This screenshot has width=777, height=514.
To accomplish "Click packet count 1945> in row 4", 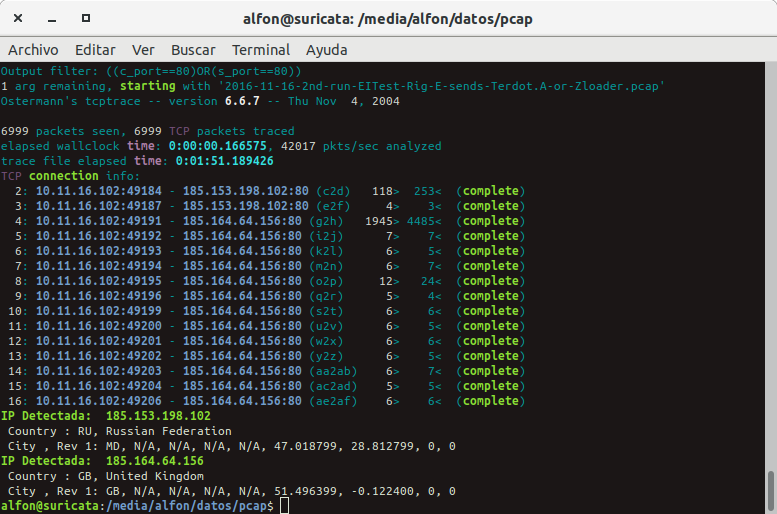I will 382,221.
